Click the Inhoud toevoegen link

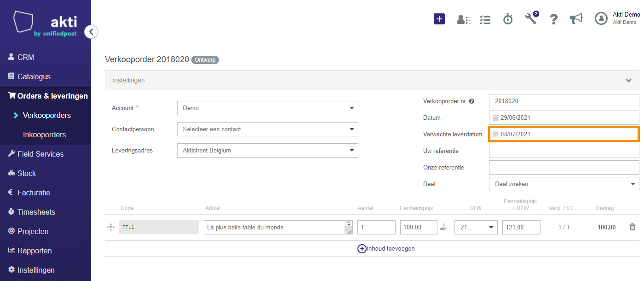391,249
